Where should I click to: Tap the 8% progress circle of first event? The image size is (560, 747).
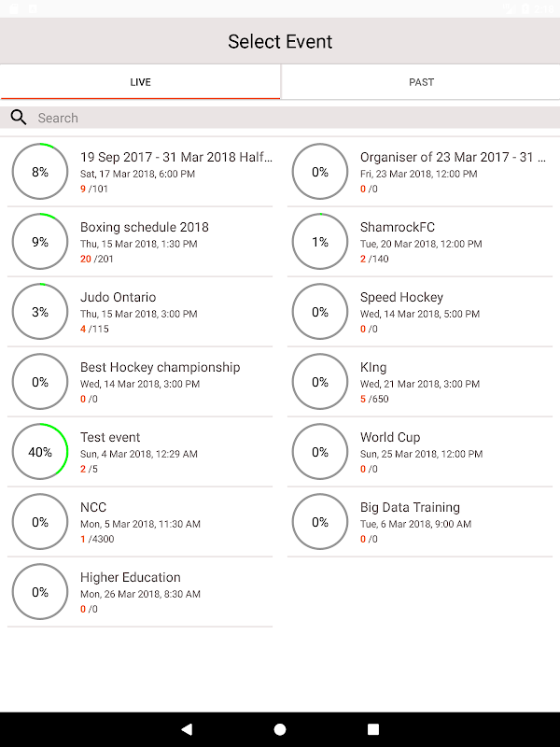click(x=40, y=172)
